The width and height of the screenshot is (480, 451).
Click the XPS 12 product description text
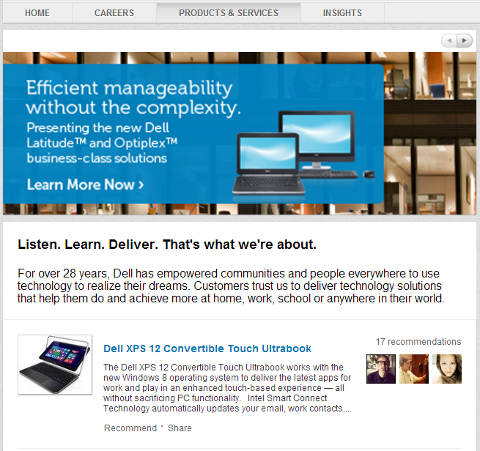tap(227, 388)
